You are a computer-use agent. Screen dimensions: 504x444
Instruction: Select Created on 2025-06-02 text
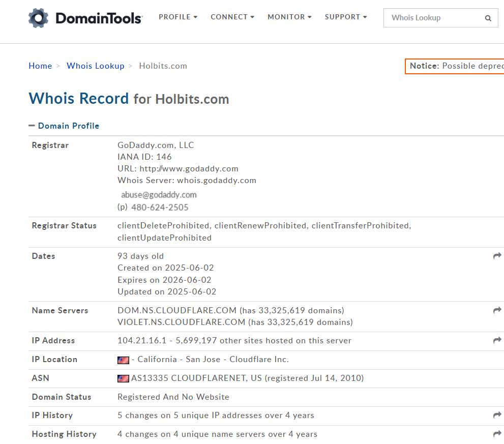(x=165, y=268)
